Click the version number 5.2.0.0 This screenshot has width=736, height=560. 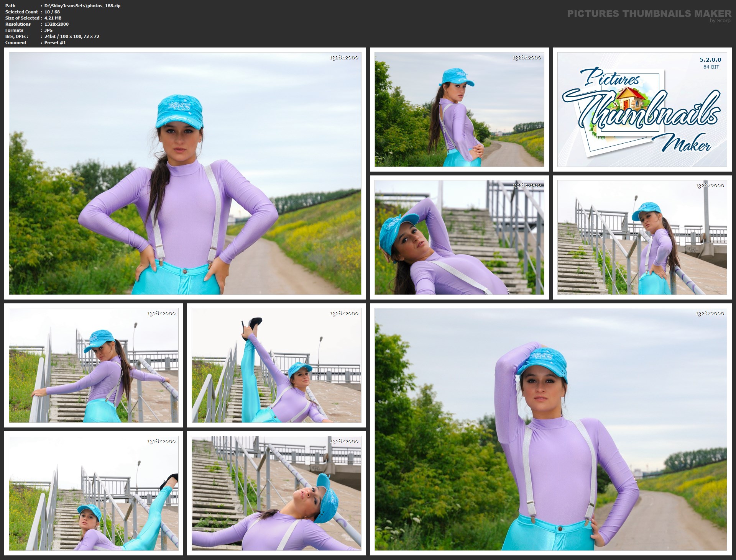tap(710, 60)
